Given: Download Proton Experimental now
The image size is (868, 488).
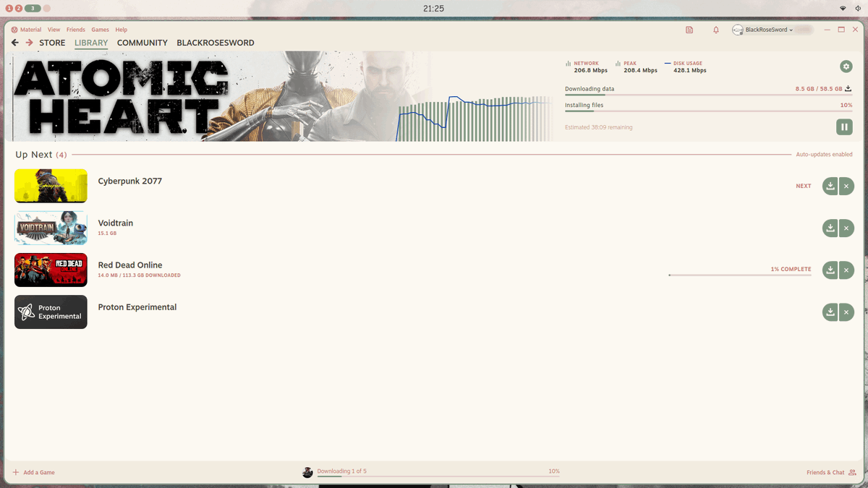Looking at the screenshot, I should coord(830,312).
